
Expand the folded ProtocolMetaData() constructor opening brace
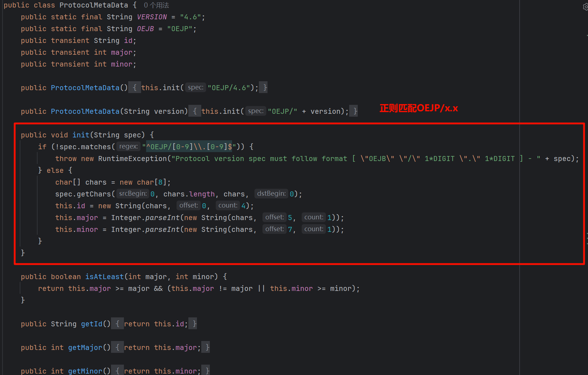135,88
